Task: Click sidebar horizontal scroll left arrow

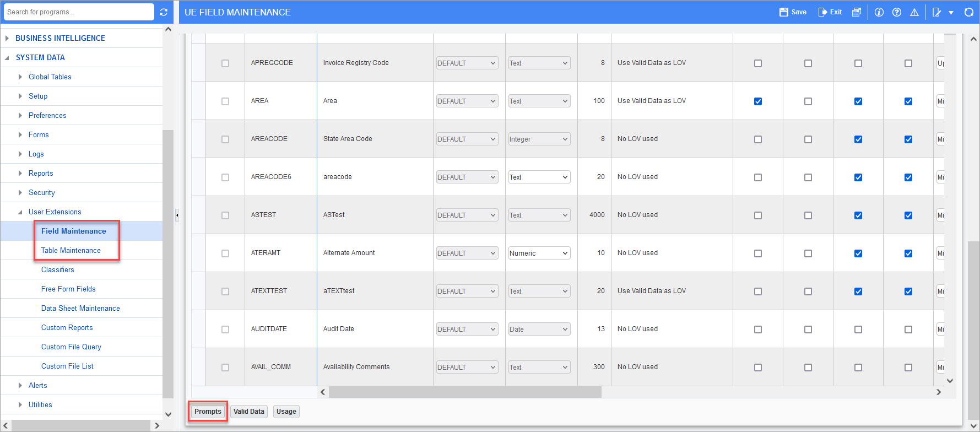Action: (6, 425)
